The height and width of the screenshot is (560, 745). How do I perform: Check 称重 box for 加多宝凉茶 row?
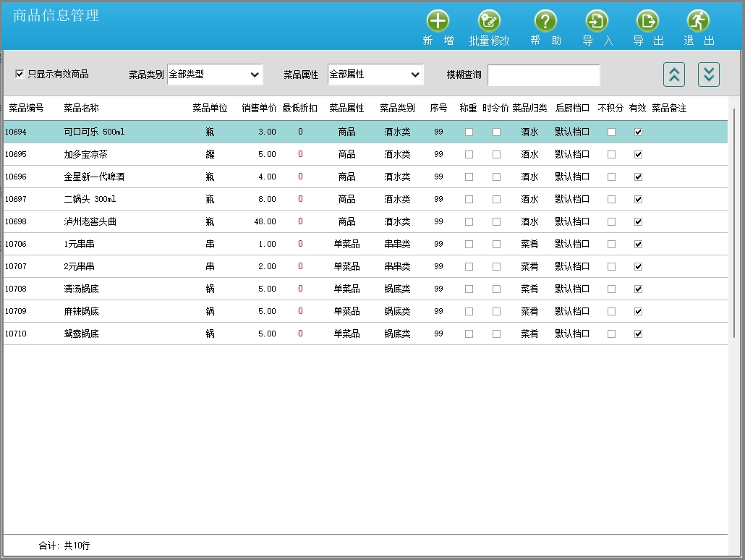(469, 155)
